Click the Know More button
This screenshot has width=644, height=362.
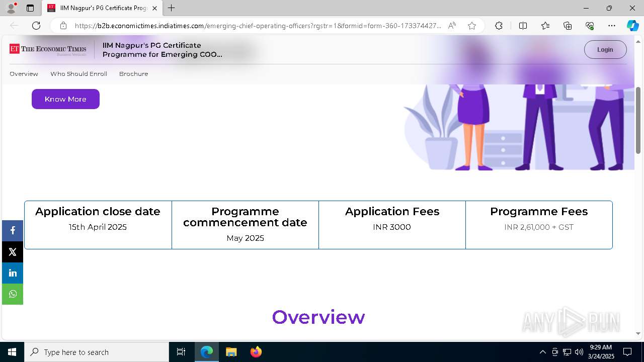click(65, 99)
